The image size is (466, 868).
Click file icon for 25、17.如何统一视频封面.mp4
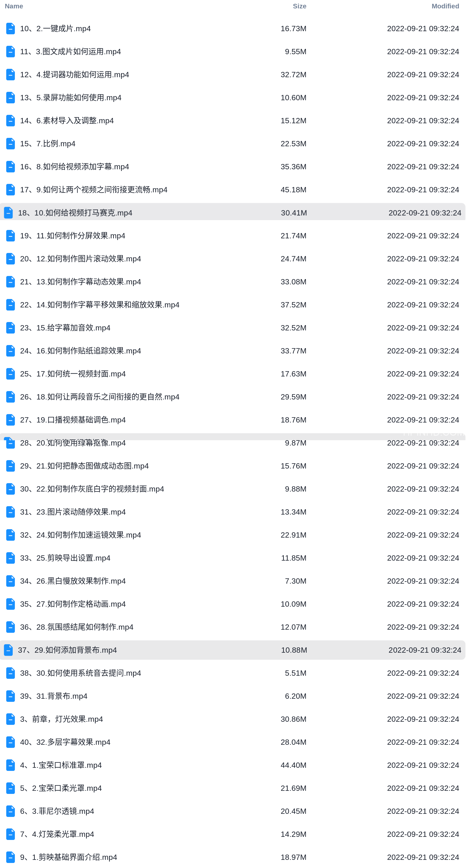coord(11,374)
